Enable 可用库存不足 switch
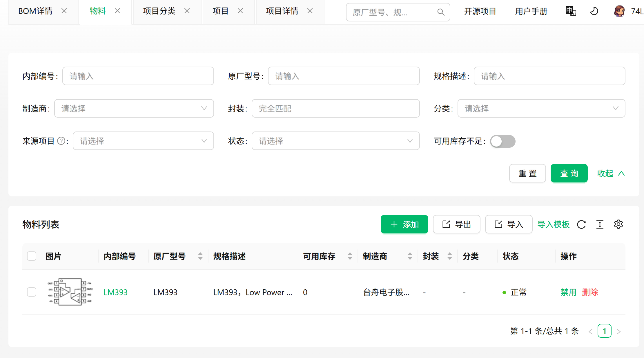Screen dimensions: 644x358 pyautogui.click(x=502, y=141)
